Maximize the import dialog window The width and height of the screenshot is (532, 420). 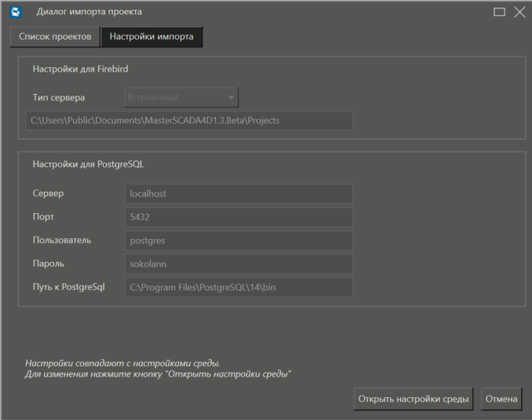[499, 12]
